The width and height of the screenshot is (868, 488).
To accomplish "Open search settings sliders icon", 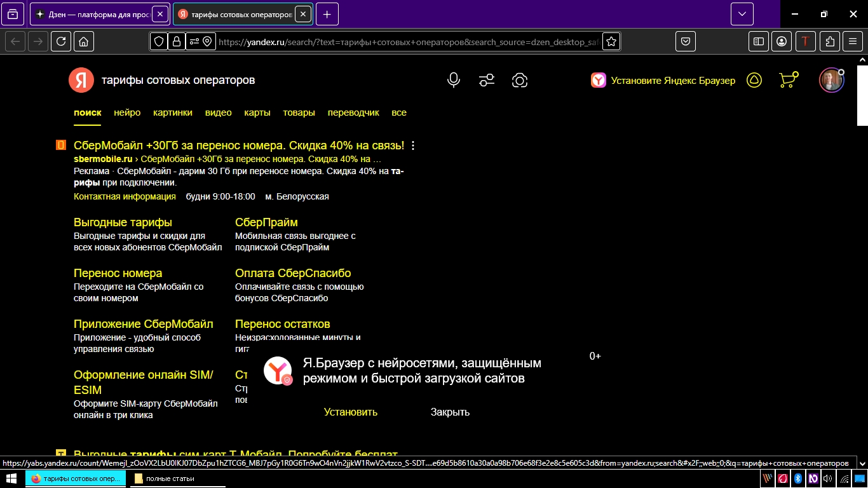I will [487, 80].
